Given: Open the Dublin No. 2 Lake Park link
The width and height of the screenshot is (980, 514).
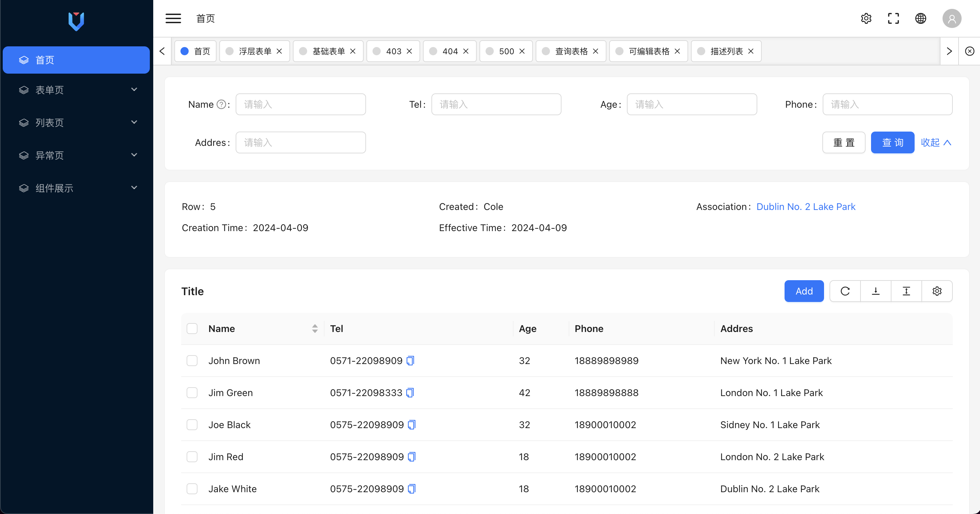Looking at the screenshot, I should click(805, 207).
